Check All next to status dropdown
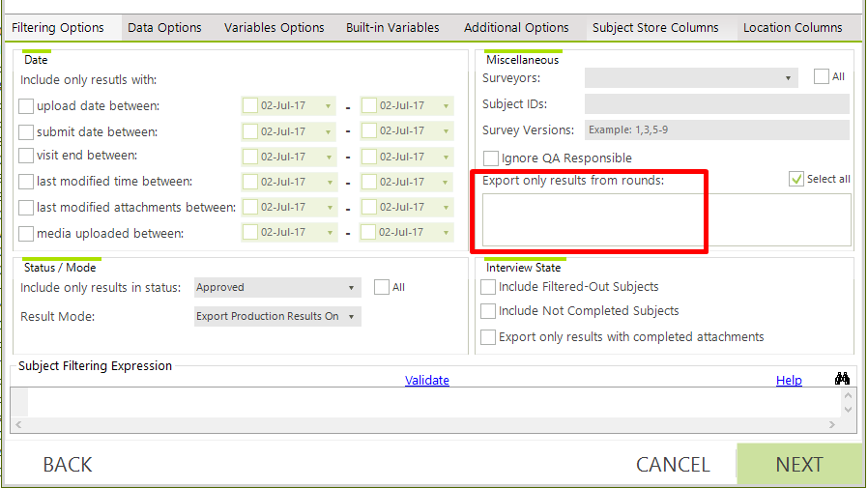The width and height of the screenshot is (868, 488). point(382,287)
